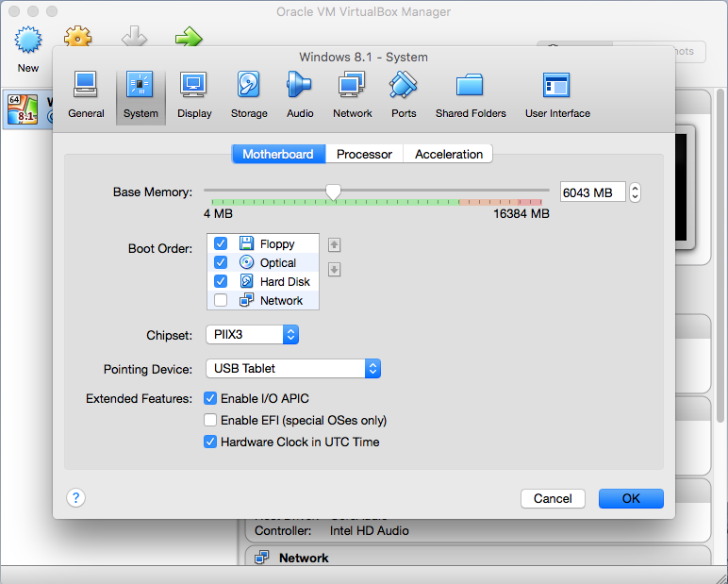Switch to the Processor tab

click(x=364, y=154)
